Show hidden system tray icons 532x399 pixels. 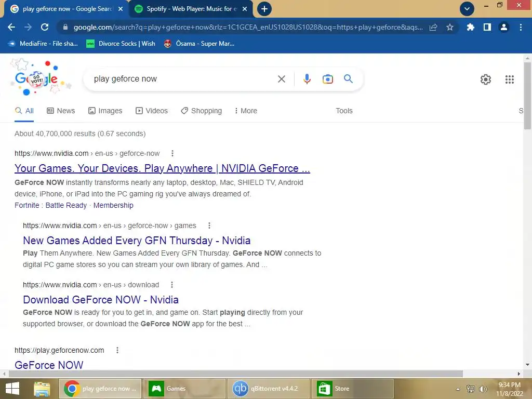point(458,389)
